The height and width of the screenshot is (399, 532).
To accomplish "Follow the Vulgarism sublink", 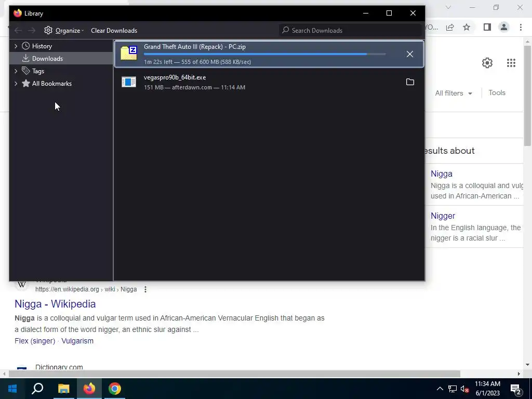I will point(77,341).
